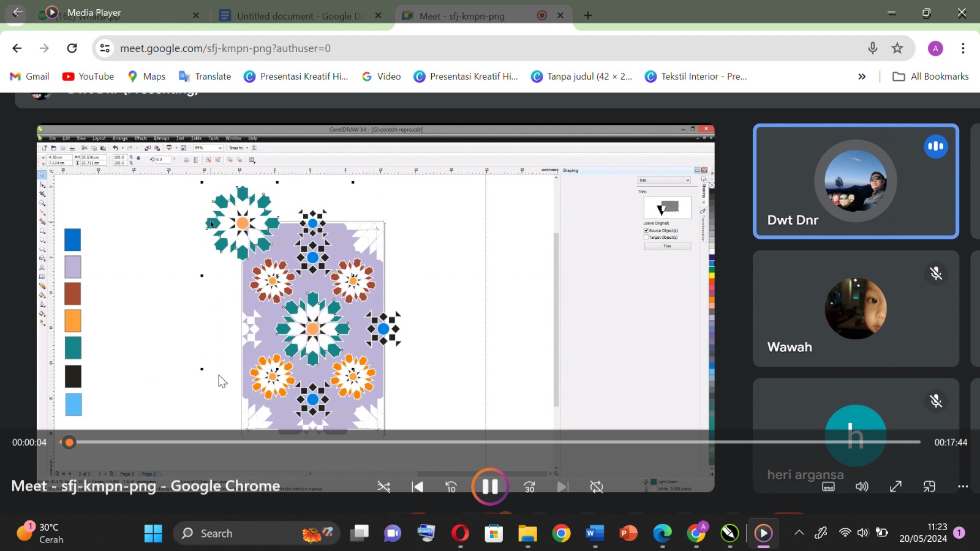Open the All Bookmarks folder

click(x=931, y=77)
